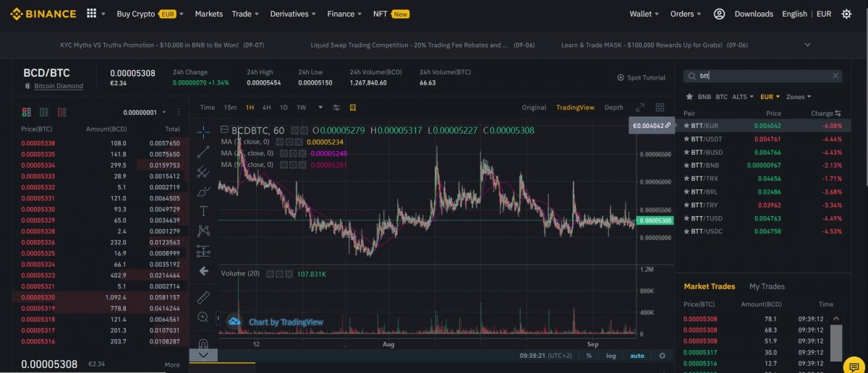Open the Spot Tutorial link
This screenshot has height=373, width=868.
[x=641, y=77]
